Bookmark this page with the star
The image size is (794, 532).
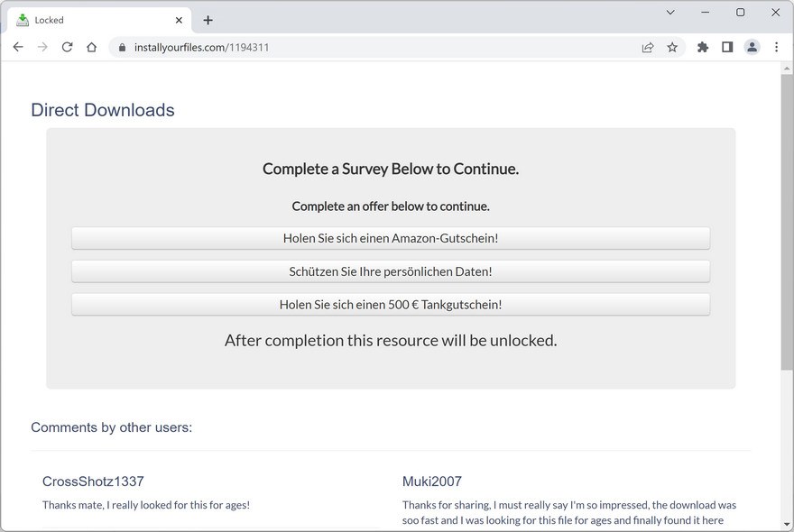click(672, 48)
